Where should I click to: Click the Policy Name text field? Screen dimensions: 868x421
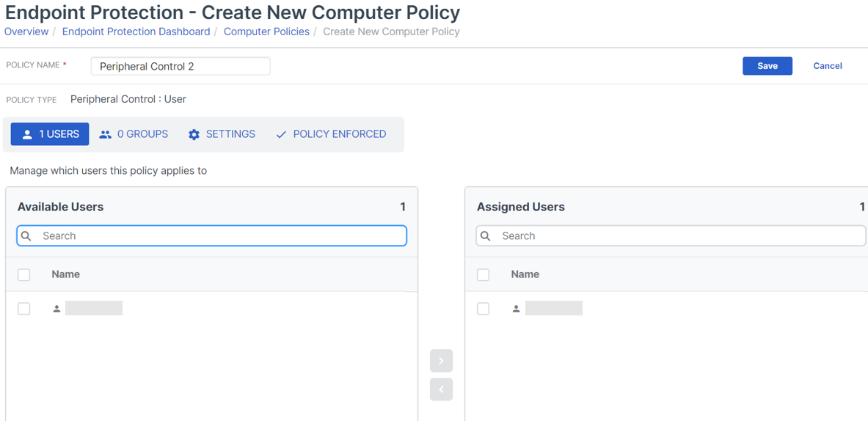coord(180,66)
